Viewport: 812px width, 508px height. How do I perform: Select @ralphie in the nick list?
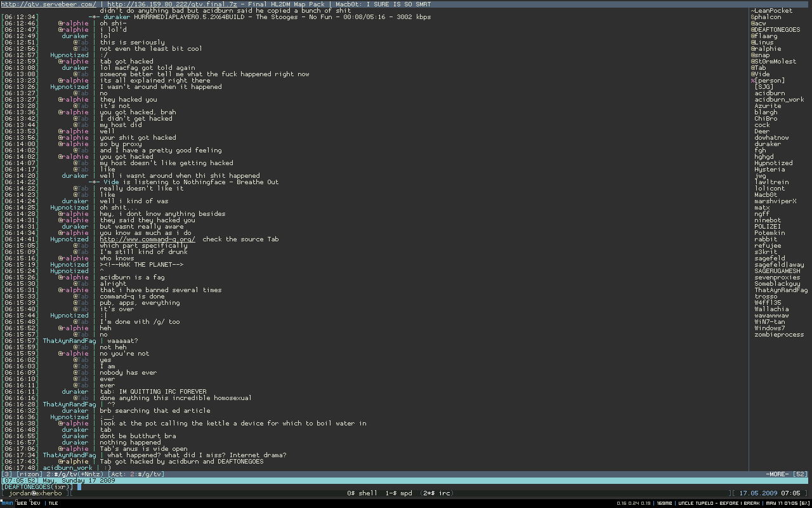[766, 49]
